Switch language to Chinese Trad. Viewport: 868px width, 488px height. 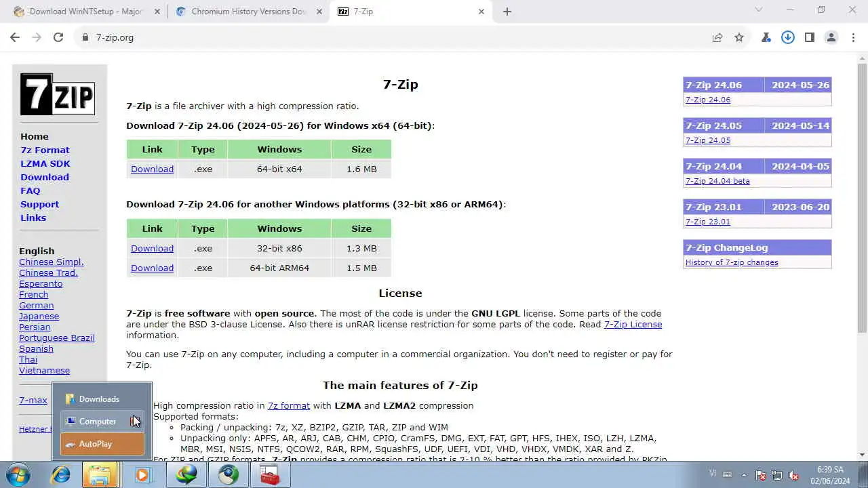click(48, 272)
